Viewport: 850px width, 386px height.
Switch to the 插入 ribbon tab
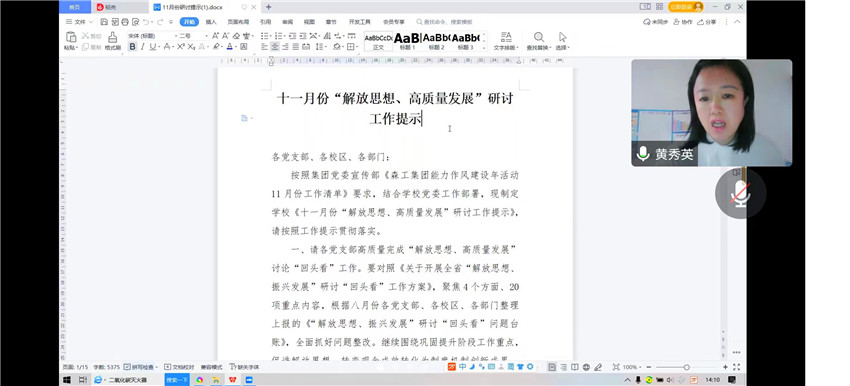coord(211,22)
